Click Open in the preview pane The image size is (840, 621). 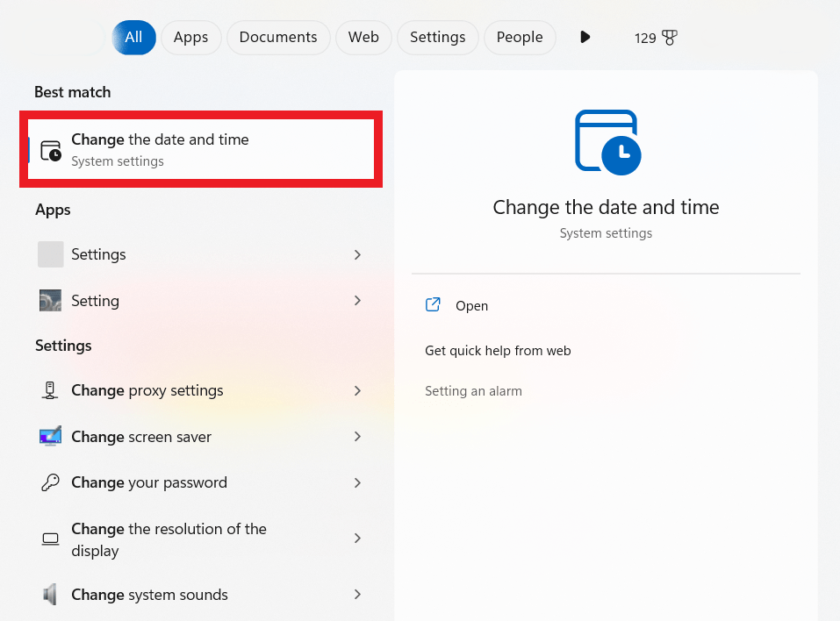point(471,306)
